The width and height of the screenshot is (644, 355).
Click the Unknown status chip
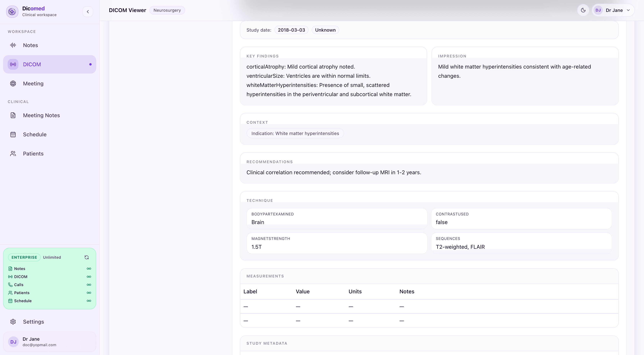325,30
